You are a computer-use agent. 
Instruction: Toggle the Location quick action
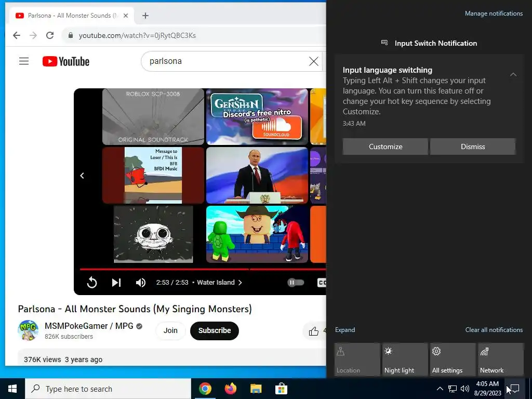point(357,360)
